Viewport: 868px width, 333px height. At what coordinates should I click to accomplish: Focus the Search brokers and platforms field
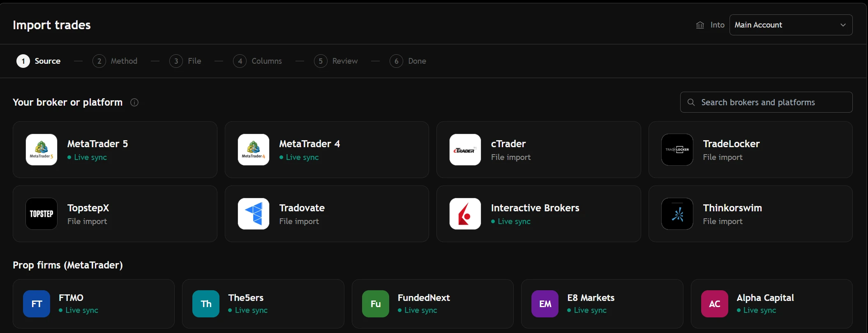[766, 102]
